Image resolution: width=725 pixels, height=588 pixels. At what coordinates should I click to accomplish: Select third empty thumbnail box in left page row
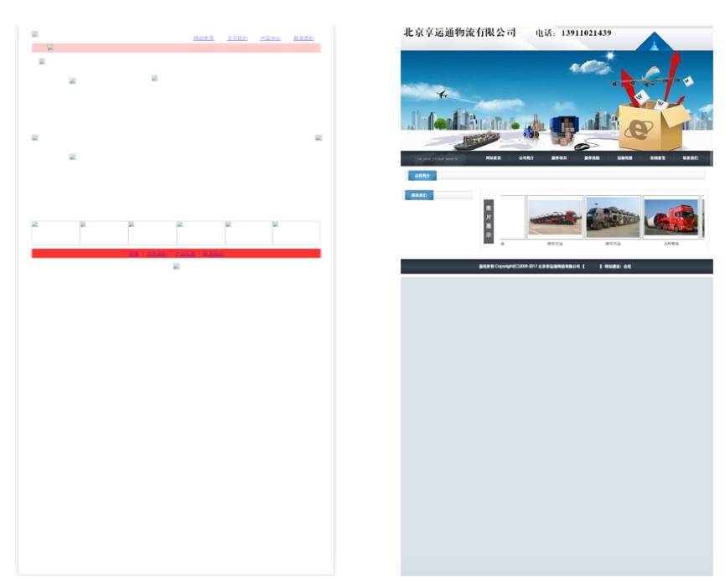[153, 233]
